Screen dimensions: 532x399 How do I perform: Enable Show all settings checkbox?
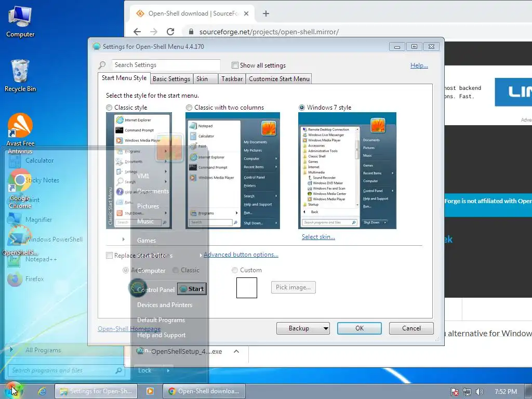[x=235, y=65]
